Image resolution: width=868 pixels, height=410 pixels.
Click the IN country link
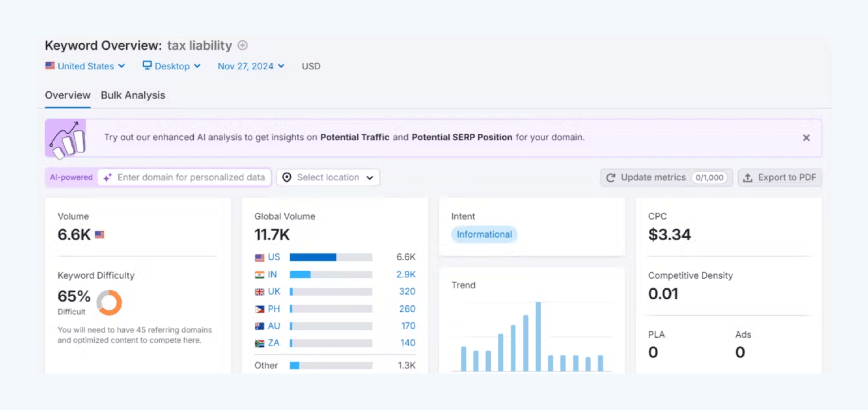pyautogui.click(x=272, y=275)
